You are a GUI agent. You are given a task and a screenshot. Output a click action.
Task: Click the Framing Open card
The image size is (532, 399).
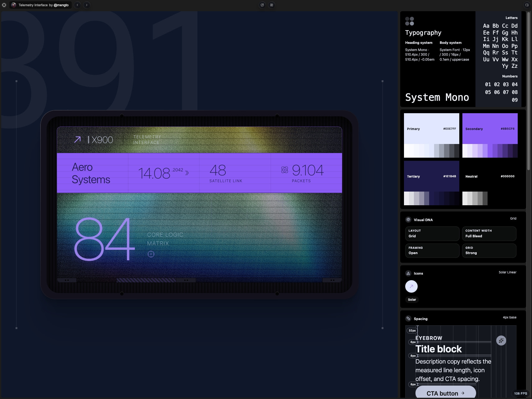[432, 250]
